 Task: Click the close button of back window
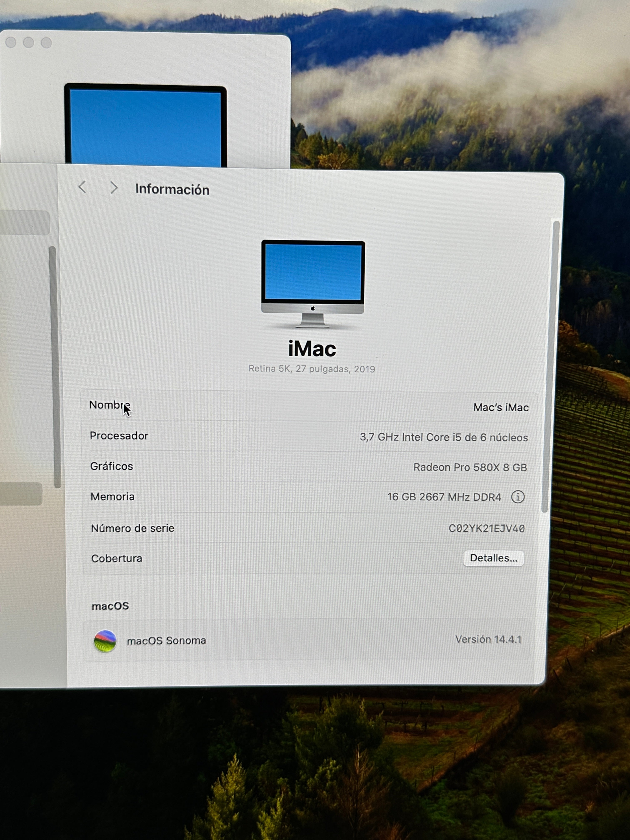(x=11, y=42)
